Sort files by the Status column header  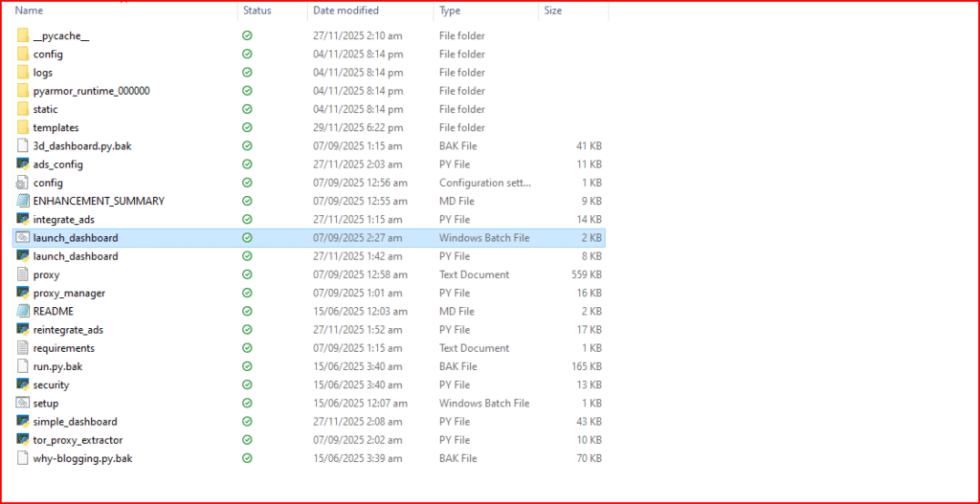click(257, 11)
